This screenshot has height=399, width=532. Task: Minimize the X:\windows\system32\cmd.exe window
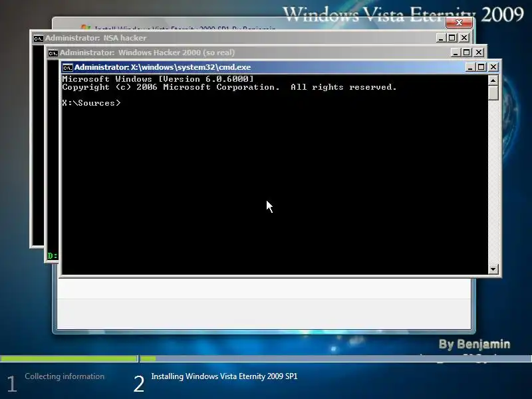click(470, 67)
